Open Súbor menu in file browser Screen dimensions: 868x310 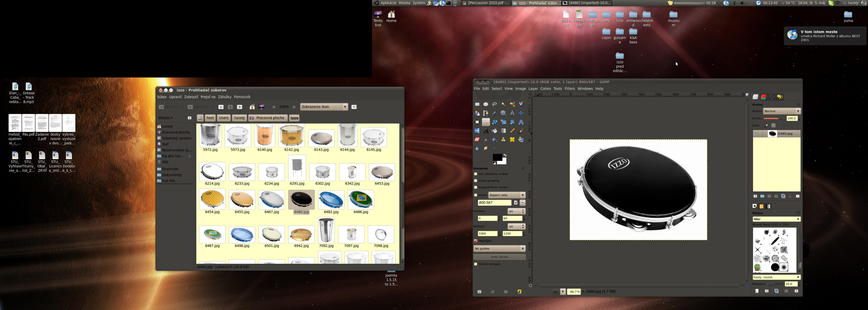[162, 97]
